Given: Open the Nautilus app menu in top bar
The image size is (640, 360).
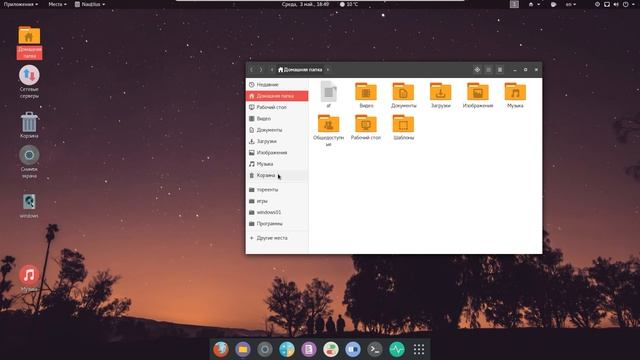Looking at the screenshot, I should [90, 4].
